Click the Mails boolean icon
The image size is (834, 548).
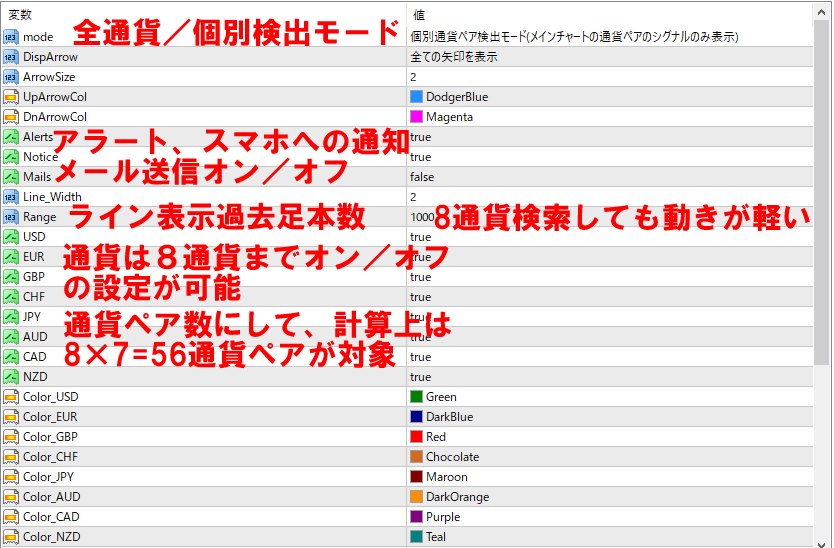[x=11, y=177]
